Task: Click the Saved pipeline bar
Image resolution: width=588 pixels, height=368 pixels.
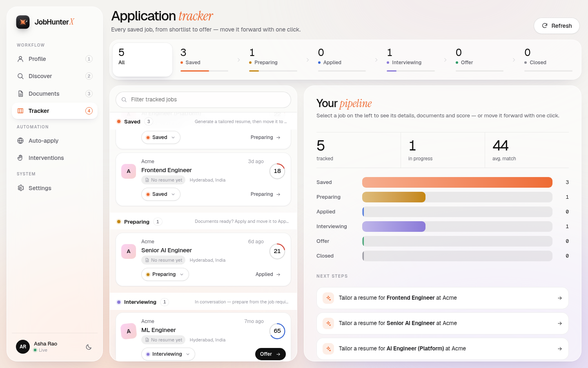Action: tap(457, 182)
